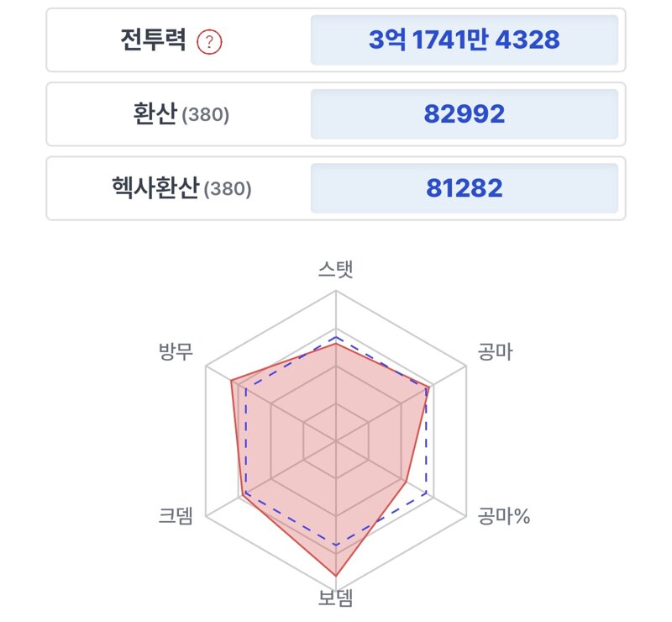Click the 스탯 axis label on radar chart
This screenshot has height=622, width=672.
tap(335, 269)
